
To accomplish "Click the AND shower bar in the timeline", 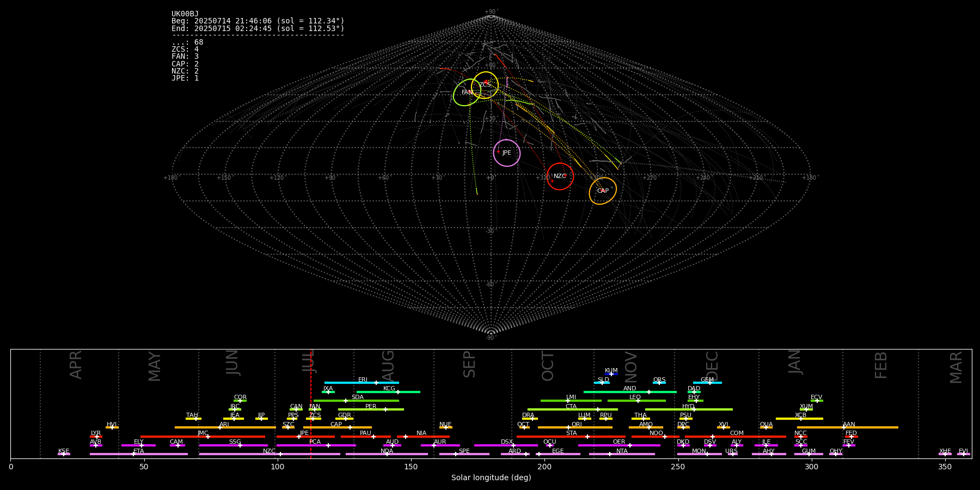I will (630, 392).
